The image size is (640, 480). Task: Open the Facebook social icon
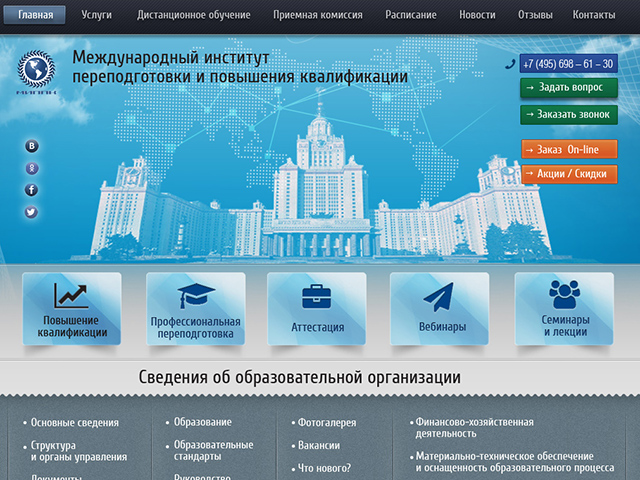31,190
